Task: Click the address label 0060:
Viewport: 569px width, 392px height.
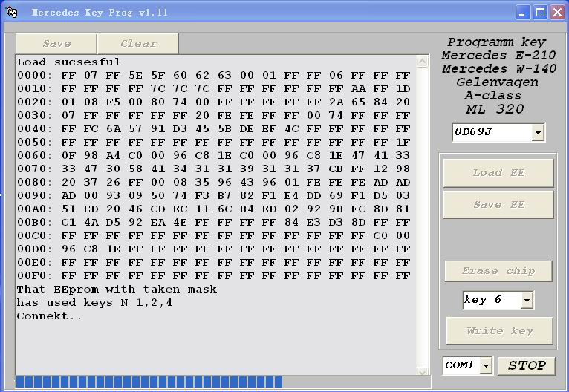Action: pyautogui.click(x=34, y=156)
